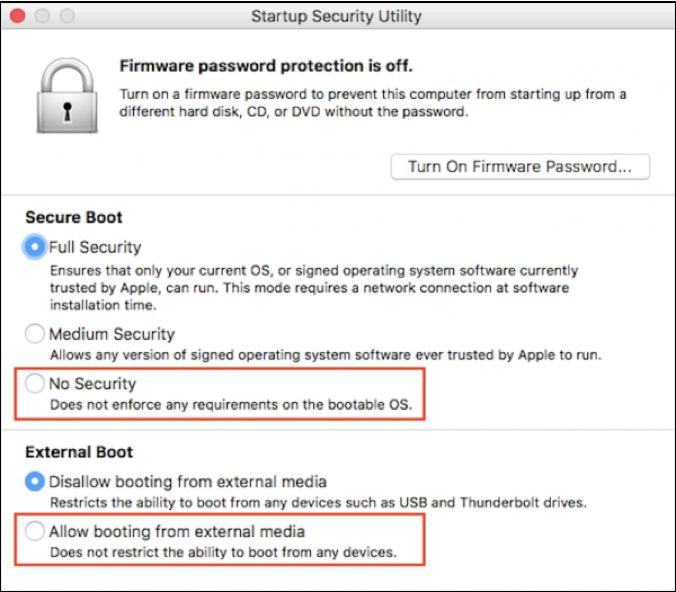
Task: Click Turn On Firmware Password button
Action: 520,166
